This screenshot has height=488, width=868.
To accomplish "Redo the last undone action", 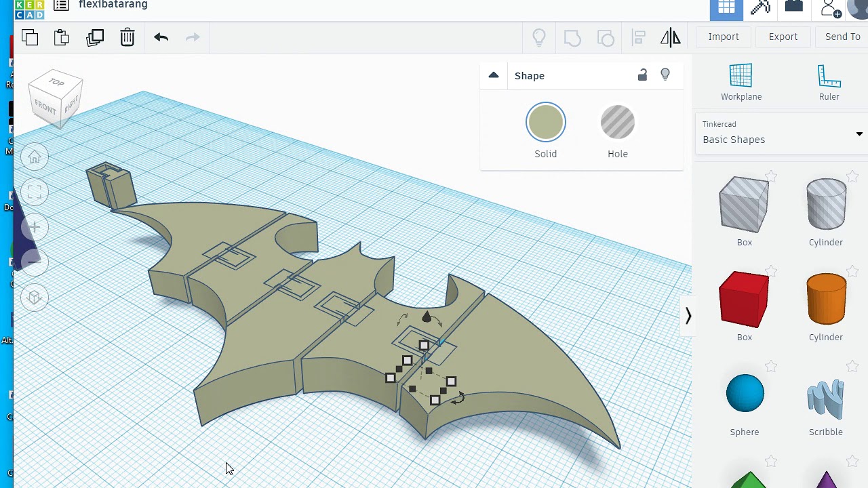I will coord(193,37).
